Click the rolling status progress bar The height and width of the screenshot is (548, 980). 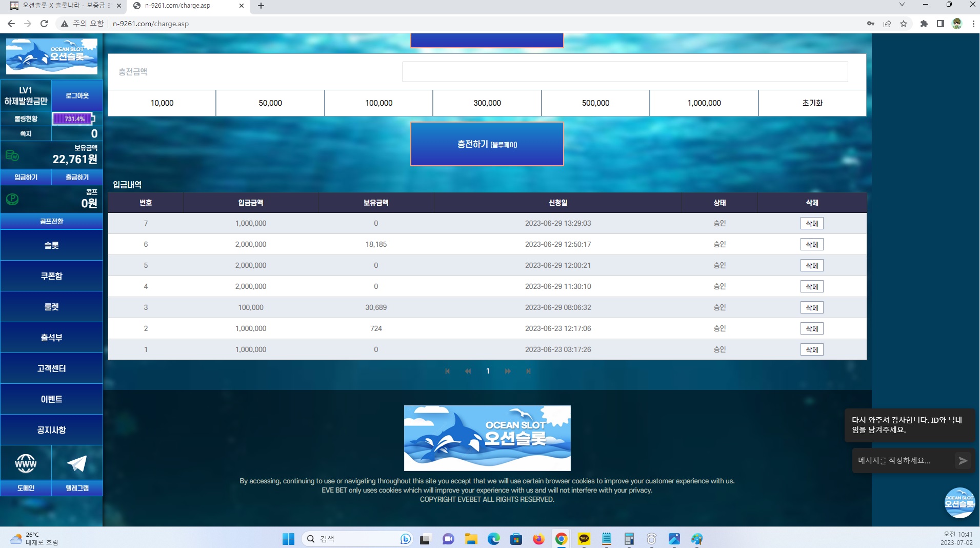(73, 119)
